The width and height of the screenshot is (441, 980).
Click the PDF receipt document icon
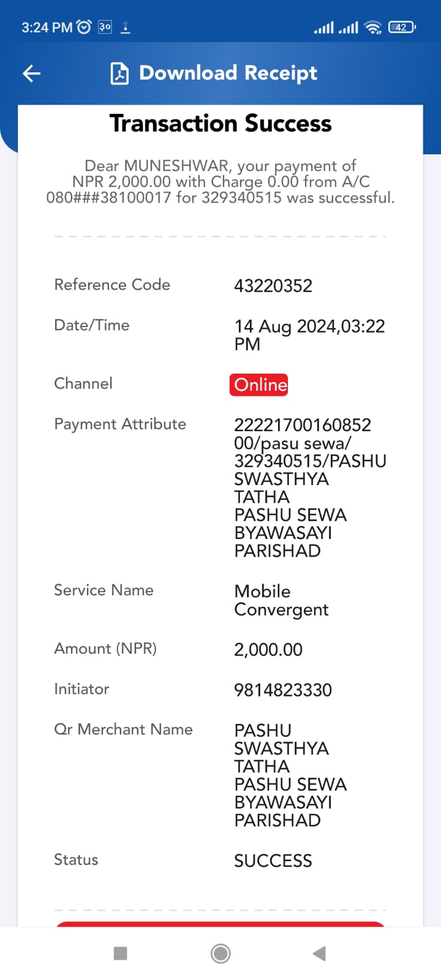(x=119, y=73)
